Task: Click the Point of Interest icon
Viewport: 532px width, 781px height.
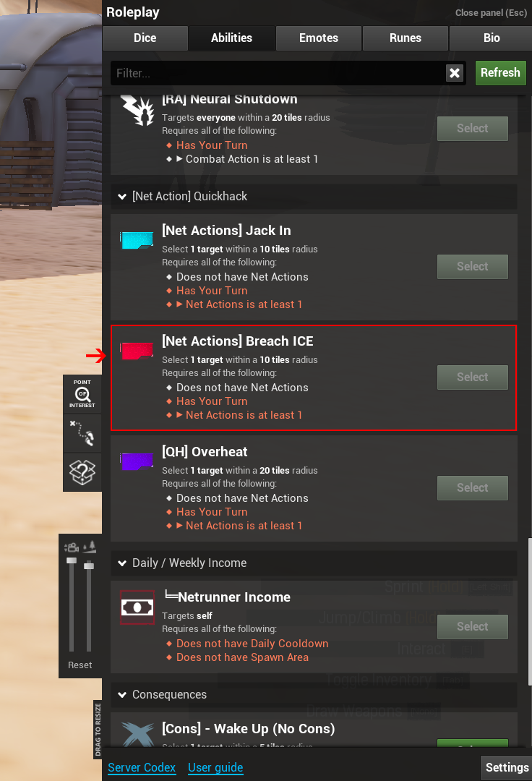Action: coord(82,394)
